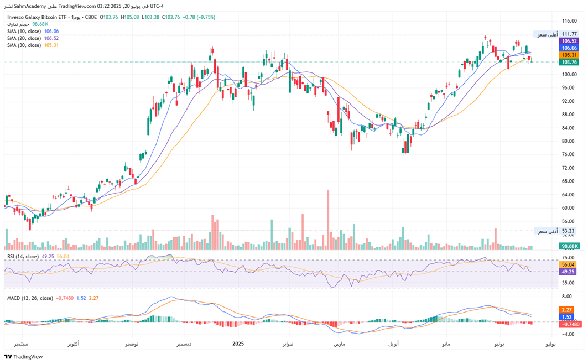Click the أدنى سعر low price label
This screenshot has width=588, height=364.
pyautogui.click(x=548, y=231)
